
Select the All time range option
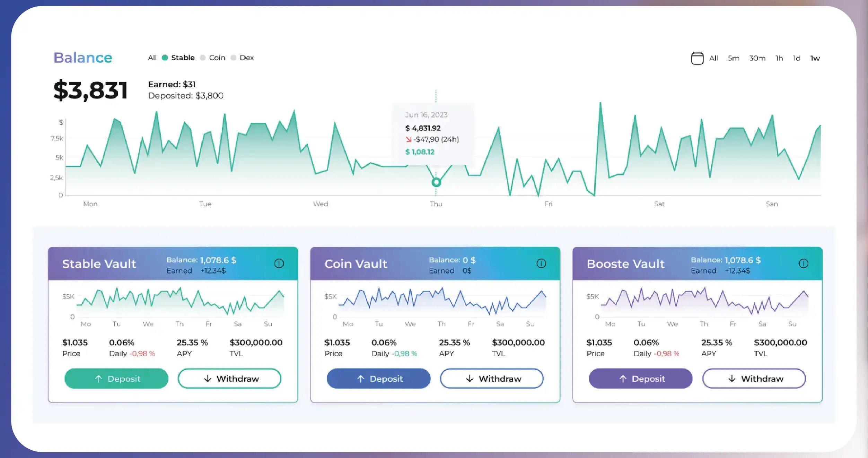tap(713, 59)
